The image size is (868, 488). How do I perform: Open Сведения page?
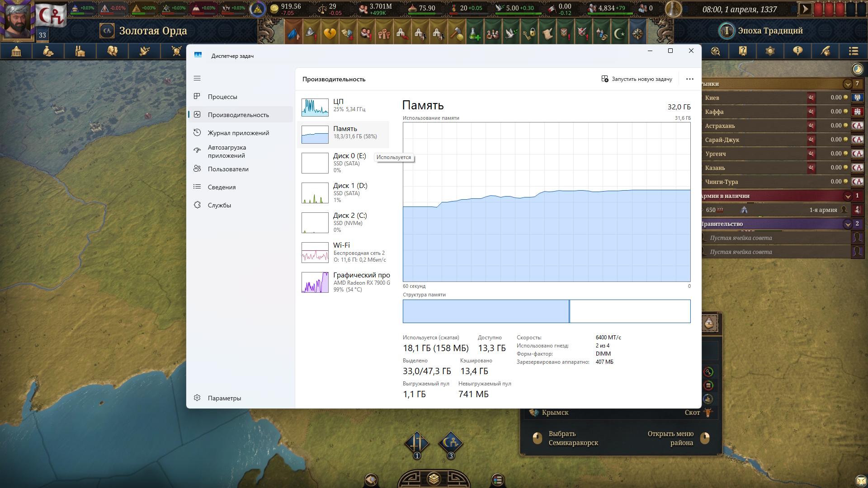(x=241, y=187)
